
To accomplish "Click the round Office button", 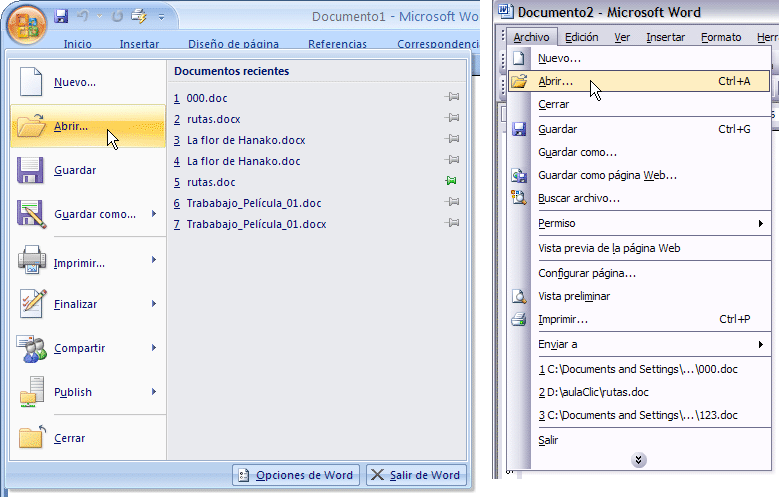I will tap(26, 26).
